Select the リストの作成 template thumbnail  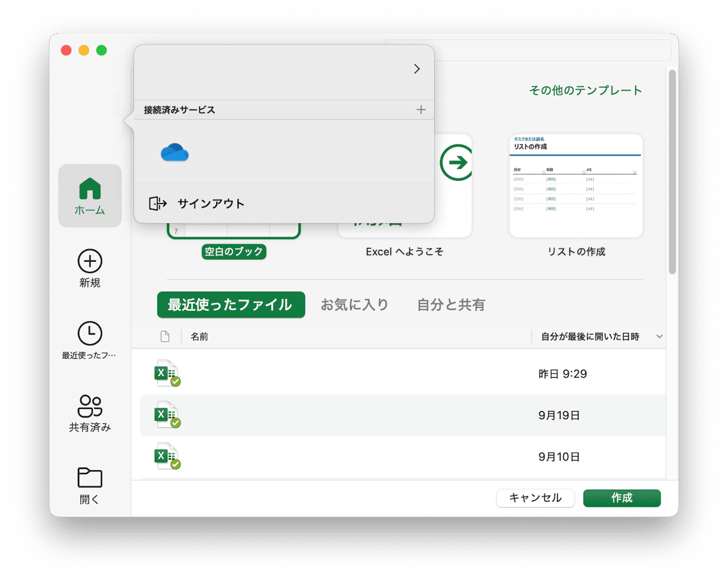pyautogui.click(x=575, y=186)
